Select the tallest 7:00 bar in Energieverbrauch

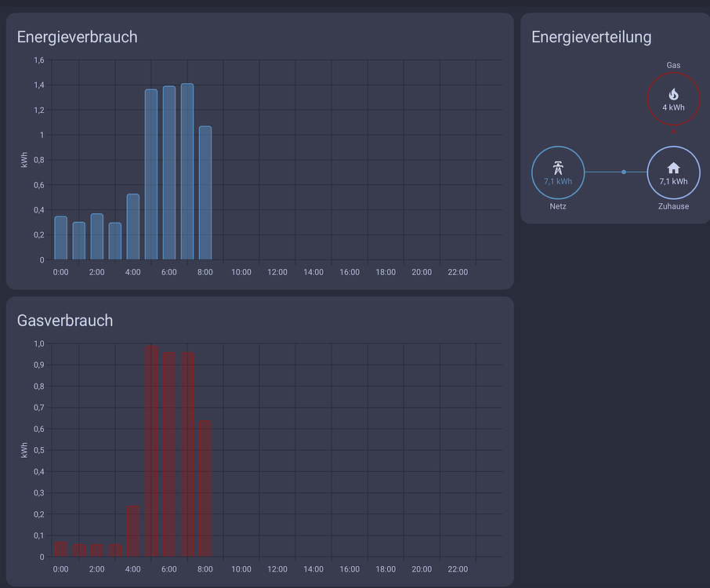click(187, 171)
